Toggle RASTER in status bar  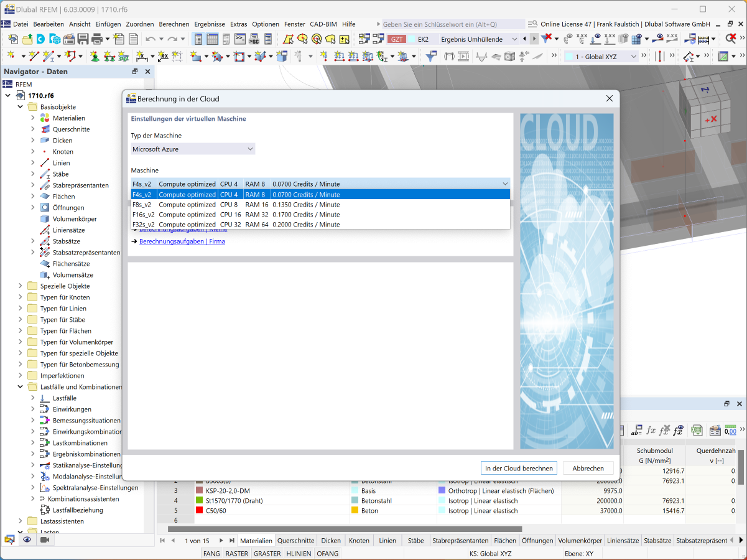[236, 553]
